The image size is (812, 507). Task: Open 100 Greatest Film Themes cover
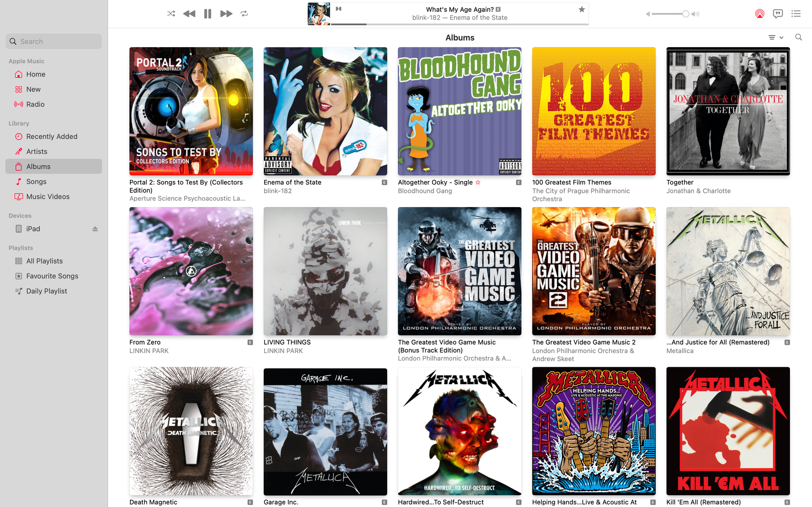594,111
